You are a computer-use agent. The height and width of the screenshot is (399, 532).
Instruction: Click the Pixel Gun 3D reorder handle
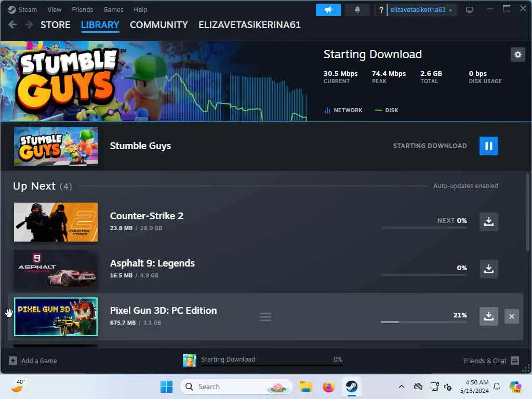(x=265, y=317)
